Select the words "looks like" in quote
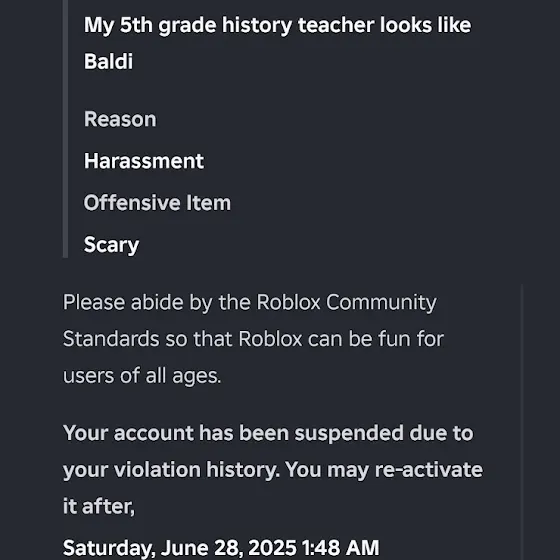 [x=426, y=25]
